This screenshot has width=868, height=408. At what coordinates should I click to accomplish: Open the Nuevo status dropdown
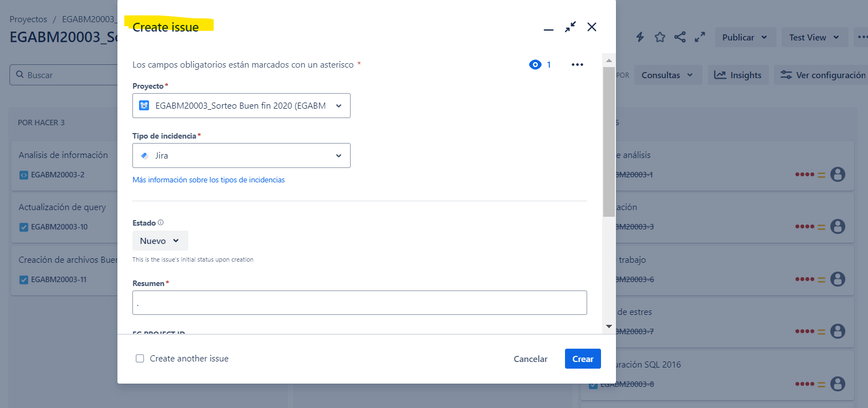[160, 241]
